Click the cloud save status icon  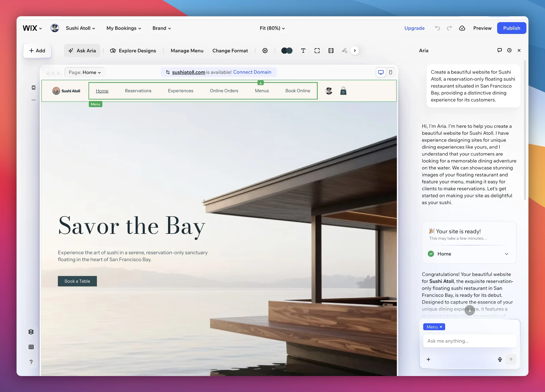pyautogui.click(x=462, y=28)
